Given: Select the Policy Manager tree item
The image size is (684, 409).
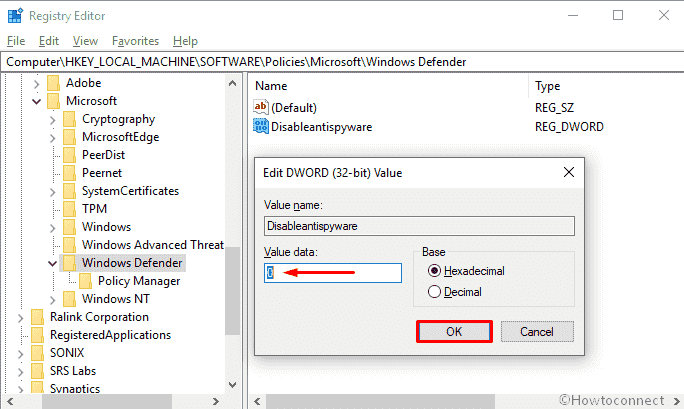Looking at the screenshot, I should (139, 281).
